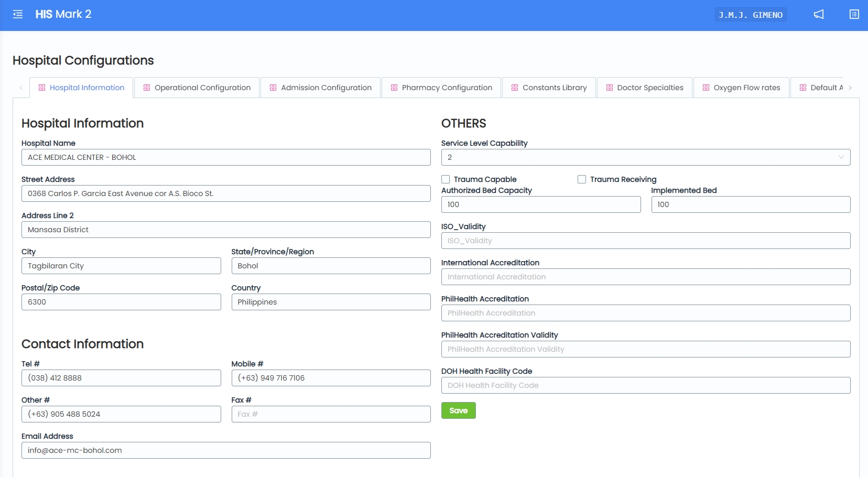This screenshot has width=868, height=477.
Task: Click into the Hospital Name field
Action: tap(226, 157)
